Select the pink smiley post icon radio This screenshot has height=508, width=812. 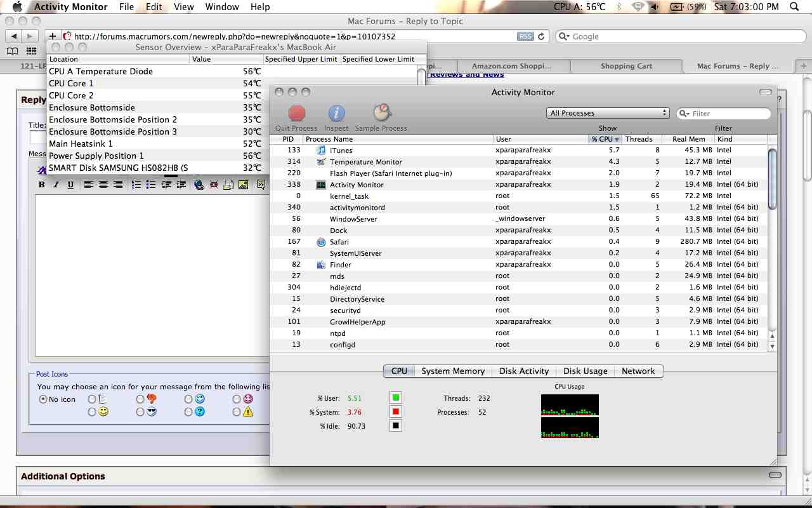pos(237,399)
